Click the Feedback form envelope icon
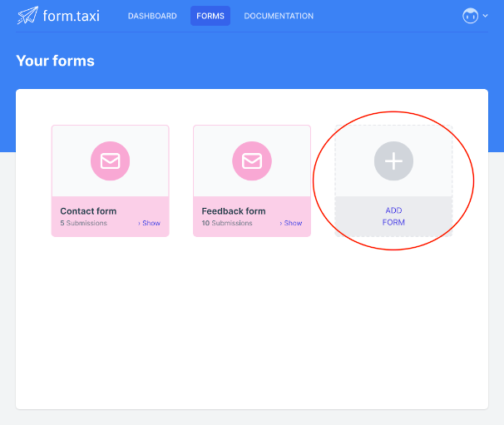The image size is (504, 425). pyautogui.click(x=252, y=161)
